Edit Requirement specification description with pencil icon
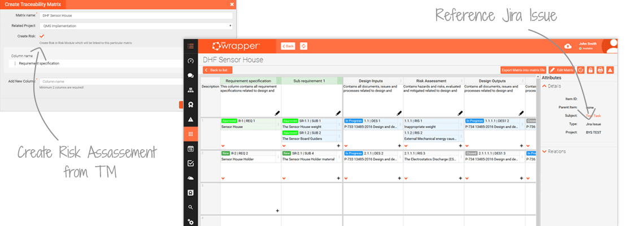 [x=277, y=113]
